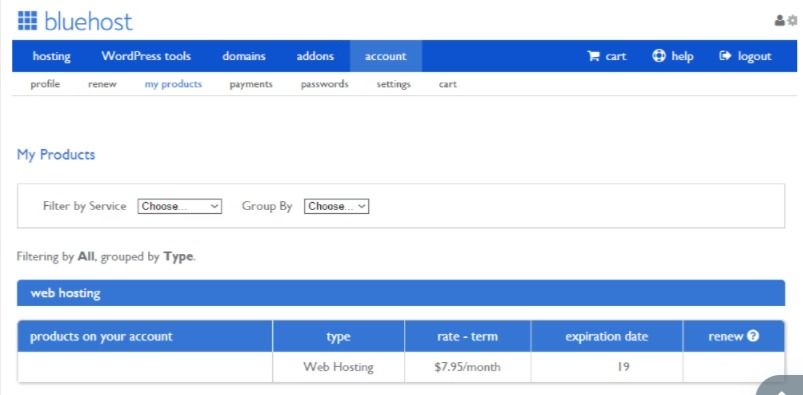
Task: Click the bluehost wordmark text
Action: [89, 22]
